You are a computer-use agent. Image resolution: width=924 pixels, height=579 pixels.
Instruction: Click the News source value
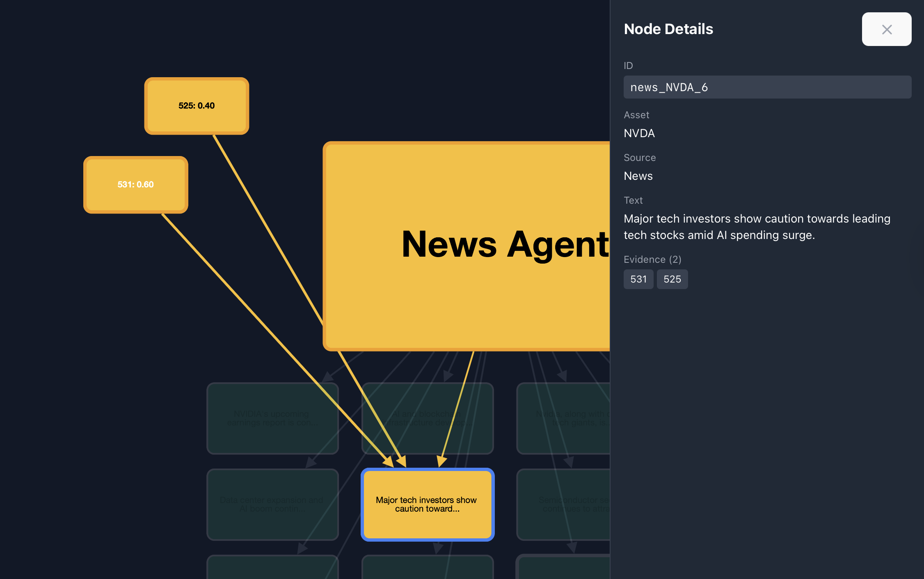point(638,176)
